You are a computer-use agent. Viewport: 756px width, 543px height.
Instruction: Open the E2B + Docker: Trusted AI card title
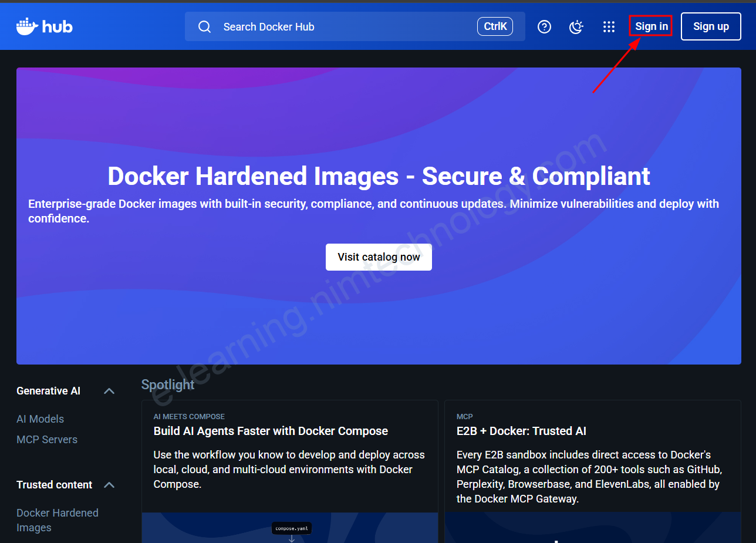click(x=521, y=431)
